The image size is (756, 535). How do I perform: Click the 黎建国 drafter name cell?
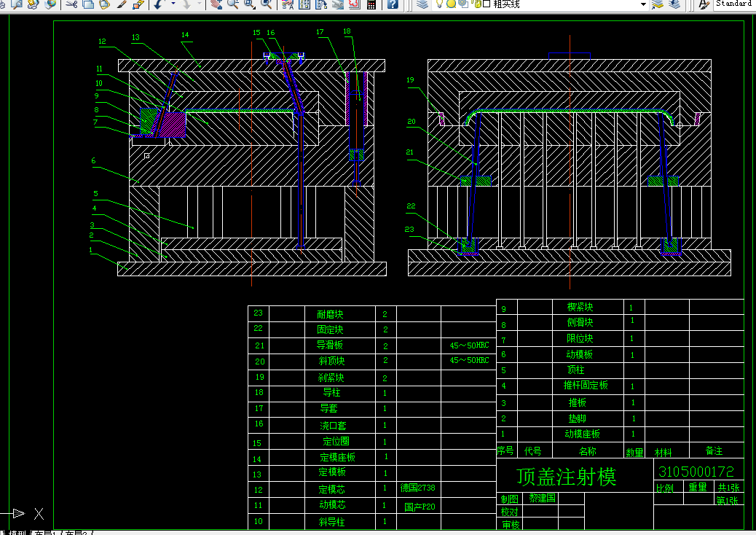pos(543,497)
